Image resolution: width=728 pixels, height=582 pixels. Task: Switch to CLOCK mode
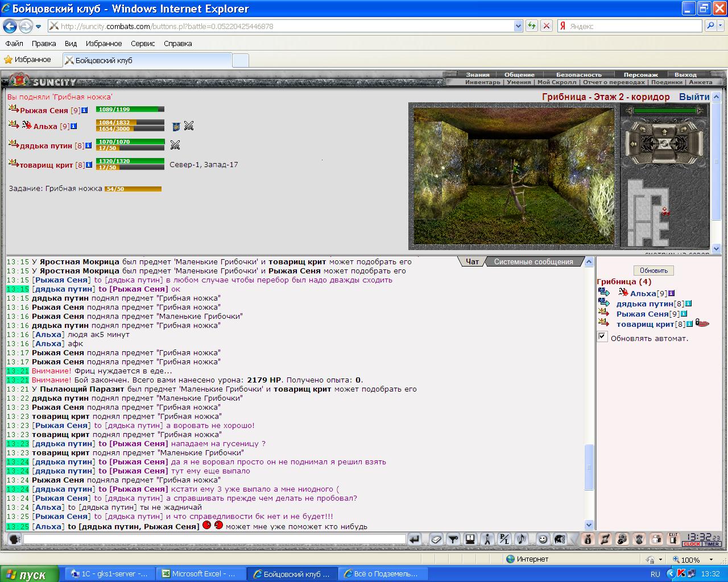click(692, 544)
